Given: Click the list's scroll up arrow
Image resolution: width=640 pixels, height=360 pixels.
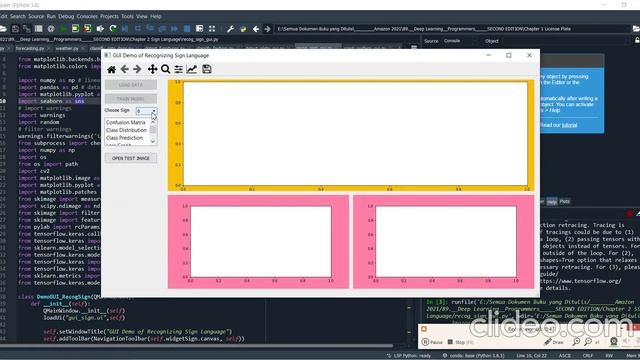Looking at the screenshot, I should (x=153, y=122).
